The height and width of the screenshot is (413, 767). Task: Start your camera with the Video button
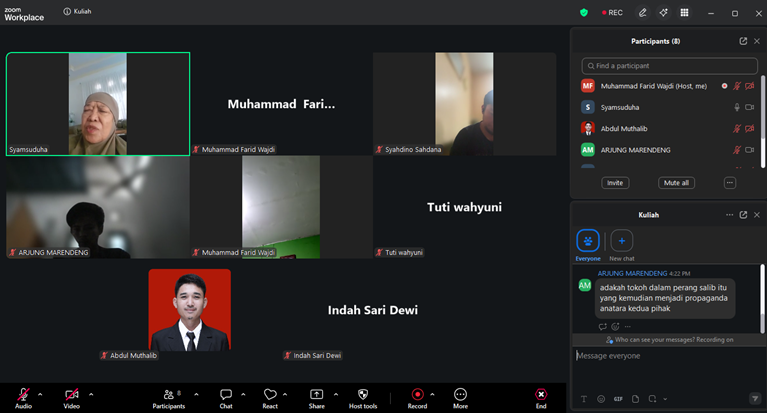tap(71, 398)
